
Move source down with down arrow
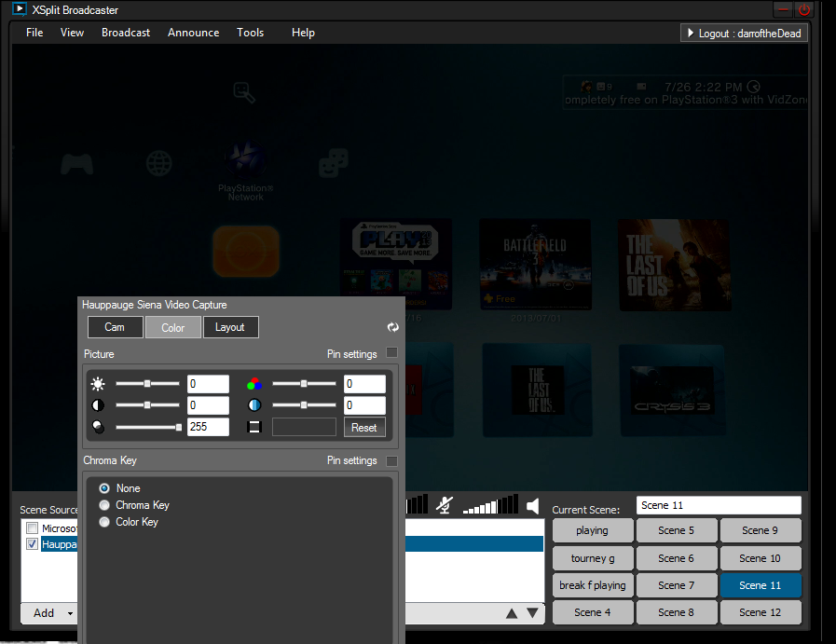(x=532, y=613)
